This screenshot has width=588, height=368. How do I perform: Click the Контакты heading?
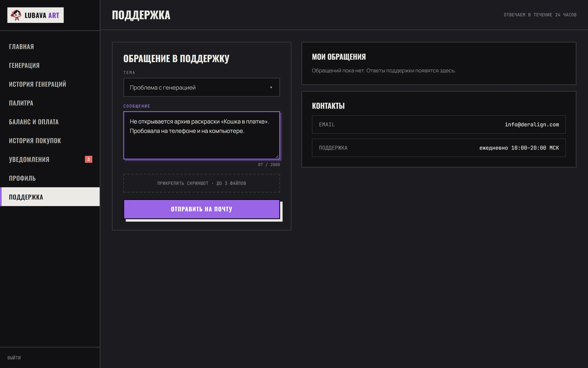[x=328, y=106]
